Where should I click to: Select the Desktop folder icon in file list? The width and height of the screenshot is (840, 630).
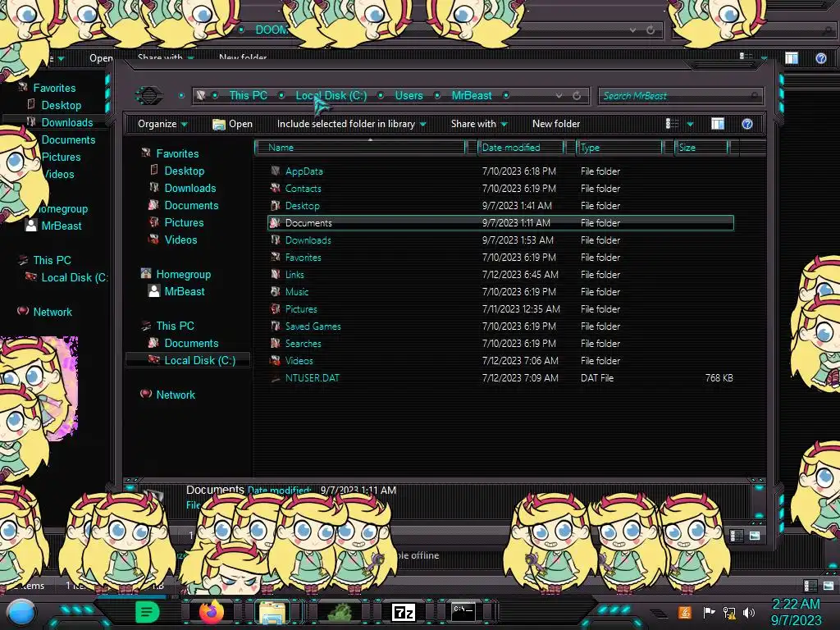coord(276,205)
